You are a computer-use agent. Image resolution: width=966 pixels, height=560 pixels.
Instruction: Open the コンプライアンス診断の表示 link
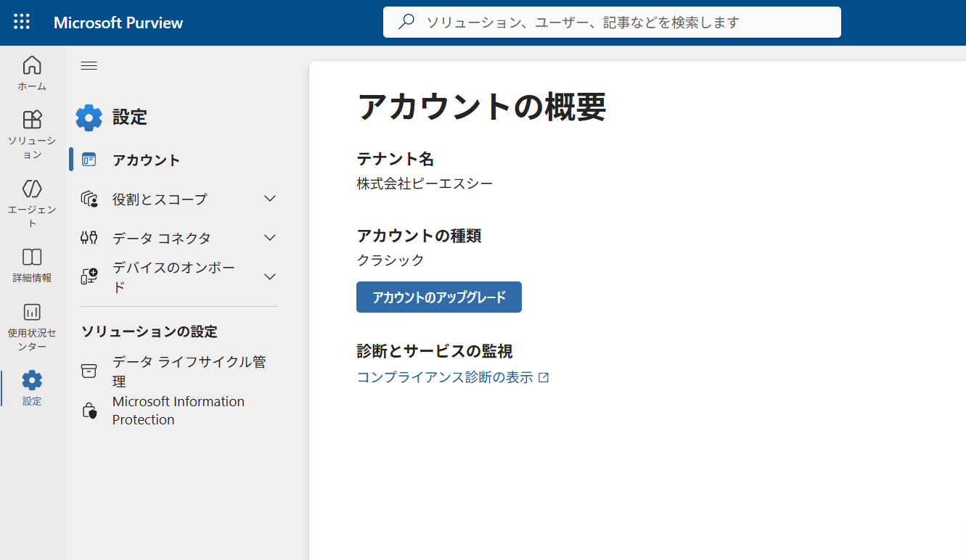pos(445,377)
